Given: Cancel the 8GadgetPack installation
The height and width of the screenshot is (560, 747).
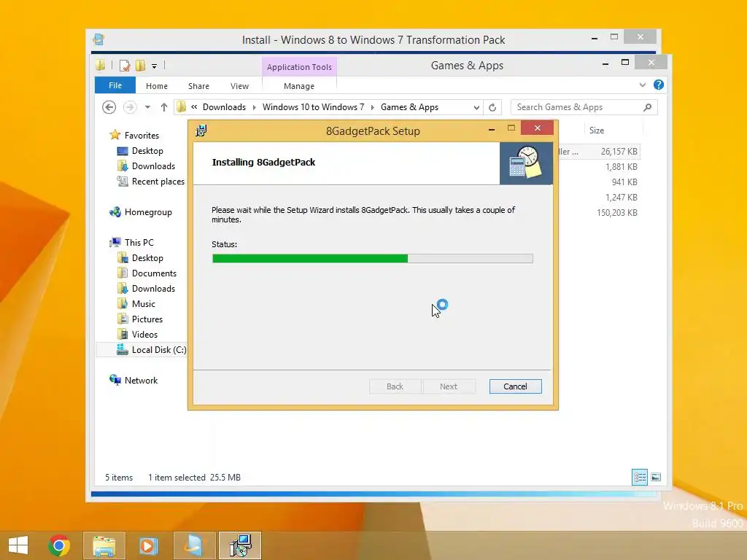Looking at the screenshot, I should (515, 386).
